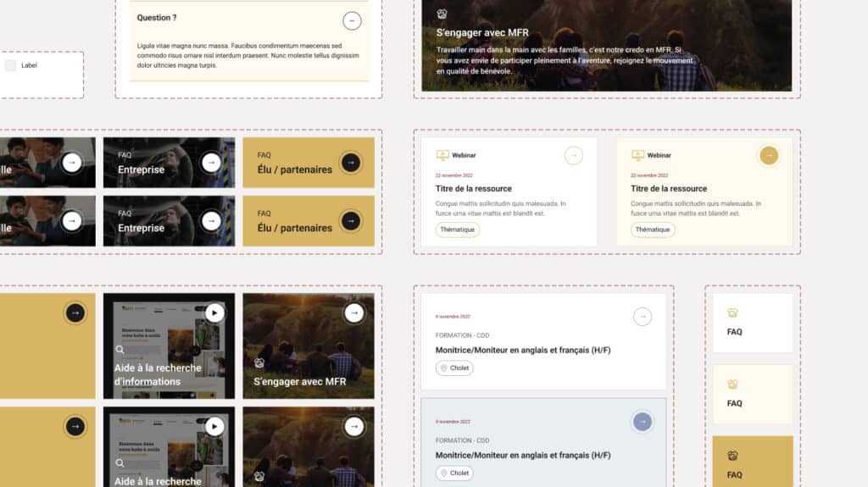Click dark arrow on upper plain gold card
The width and height of the screenshot is (868, 487).
click(x=75, y=313)
